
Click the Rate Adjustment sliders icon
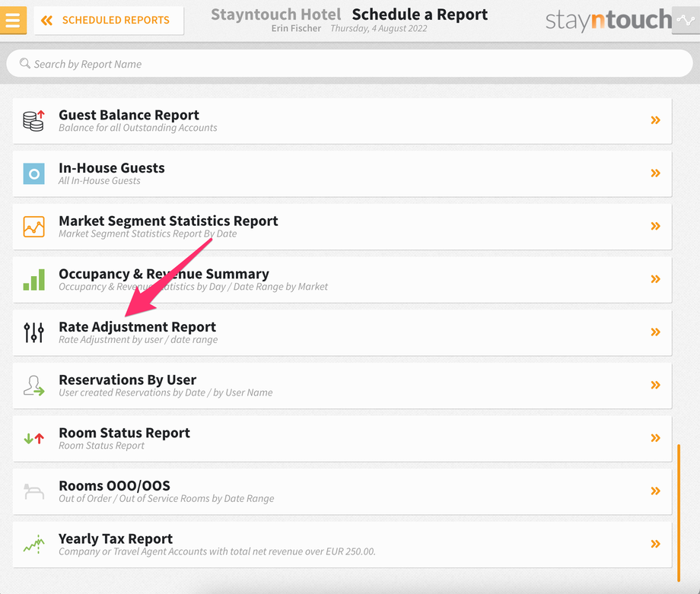pos(34,332)
